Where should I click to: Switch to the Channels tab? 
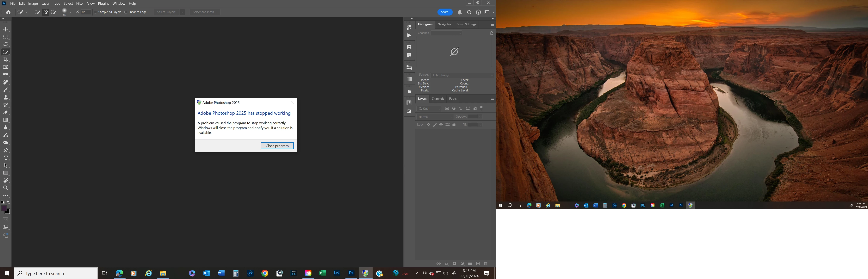pyautogui.click(x=438, y=99)
